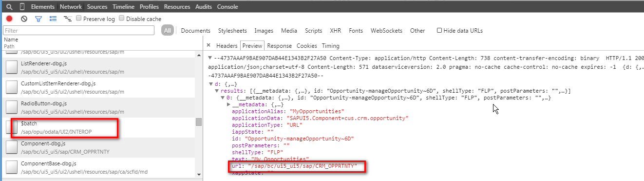
Task: Filter requests by Other
Action: pyautogui.click(x=417, y=31)
